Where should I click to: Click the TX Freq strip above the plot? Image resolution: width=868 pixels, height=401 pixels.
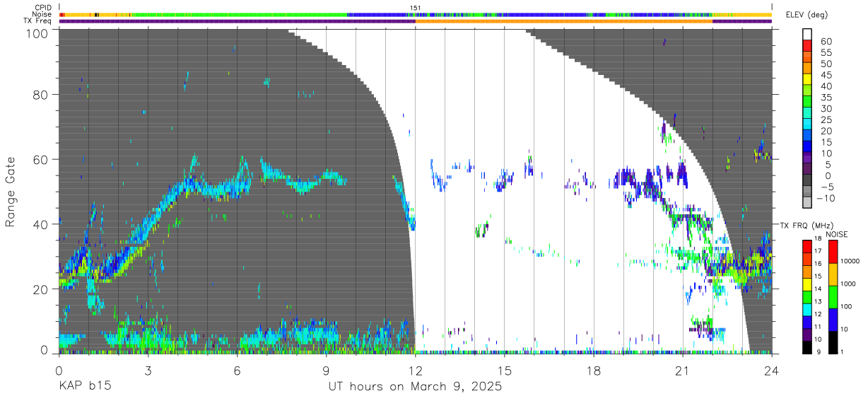415,21
